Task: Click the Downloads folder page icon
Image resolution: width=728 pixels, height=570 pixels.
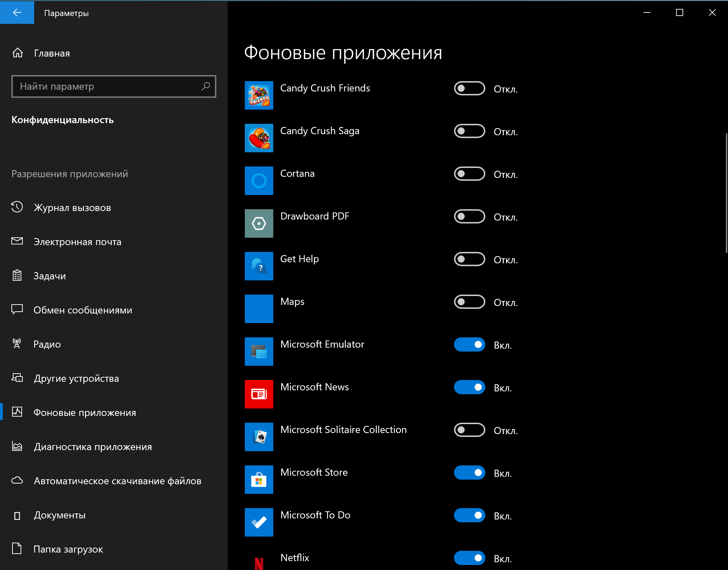Action: click(17, 548)
